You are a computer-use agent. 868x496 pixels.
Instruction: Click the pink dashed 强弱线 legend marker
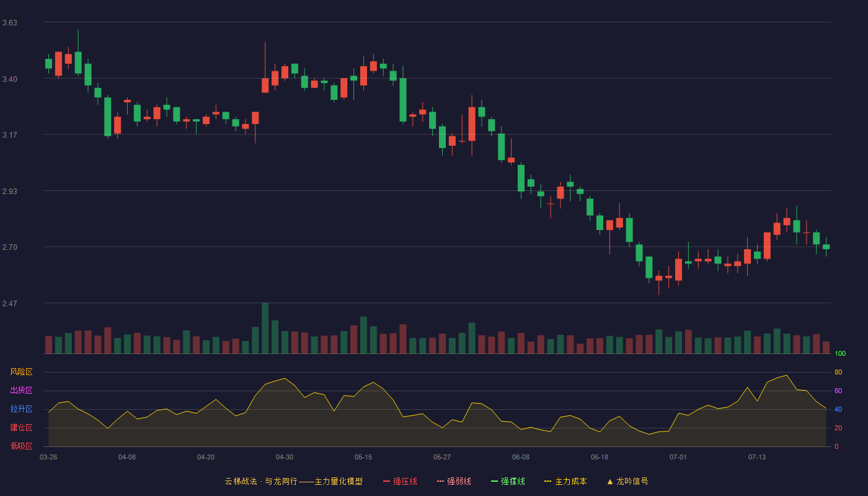pos(440,481)
